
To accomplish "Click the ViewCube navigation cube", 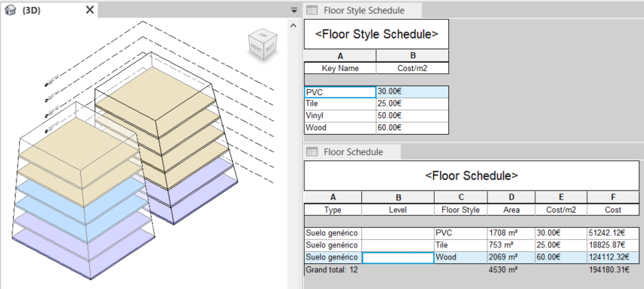I will pos(262,43).
